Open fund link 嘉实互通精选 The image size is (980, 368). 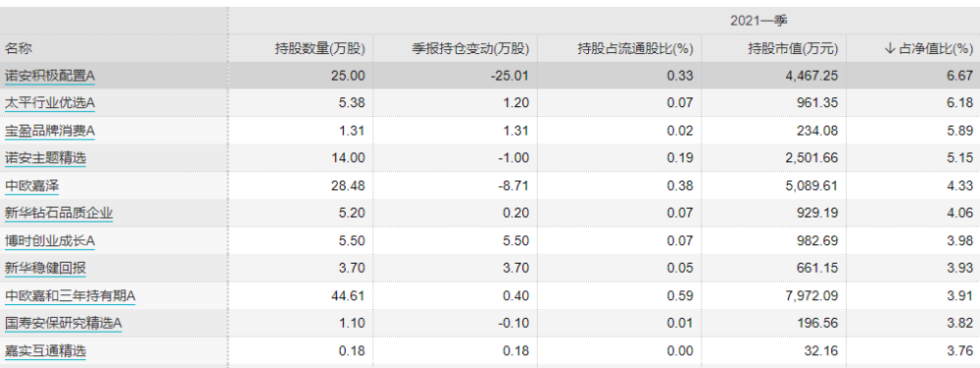point(45,351)
